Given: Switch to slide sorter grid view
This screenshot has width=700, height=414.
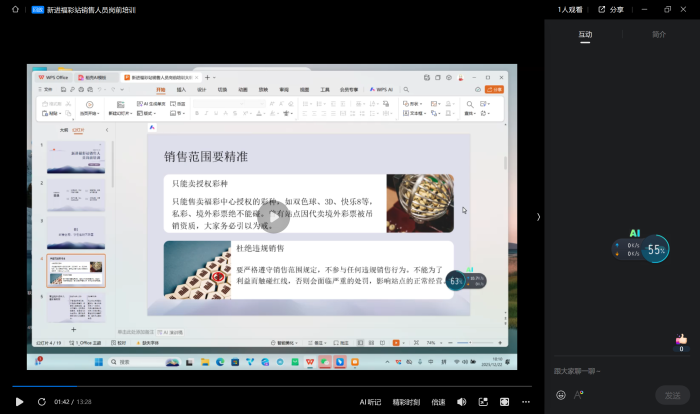Looking at the screenshot, I should (x=371, y=343).
